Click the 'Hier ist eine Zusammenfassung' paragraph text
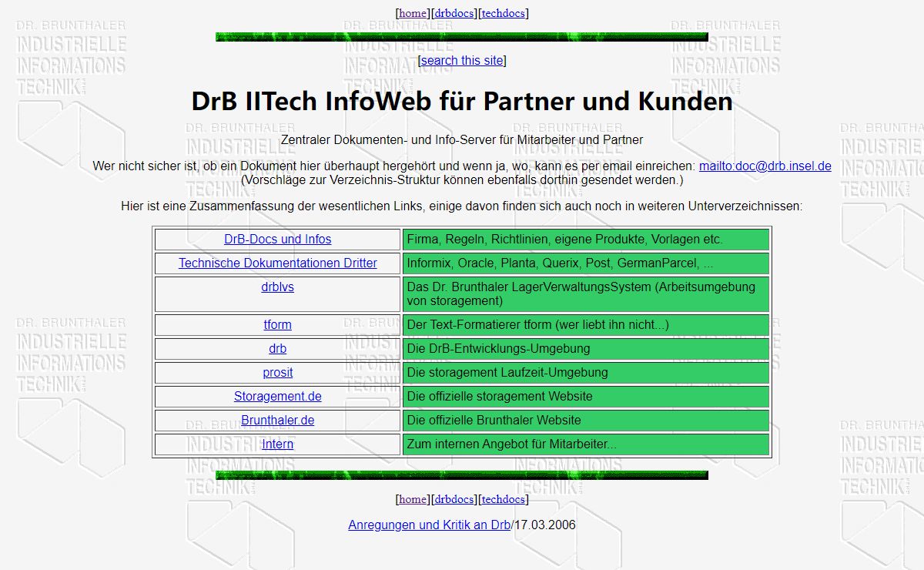The image size is (924, 570). (462, 206)
